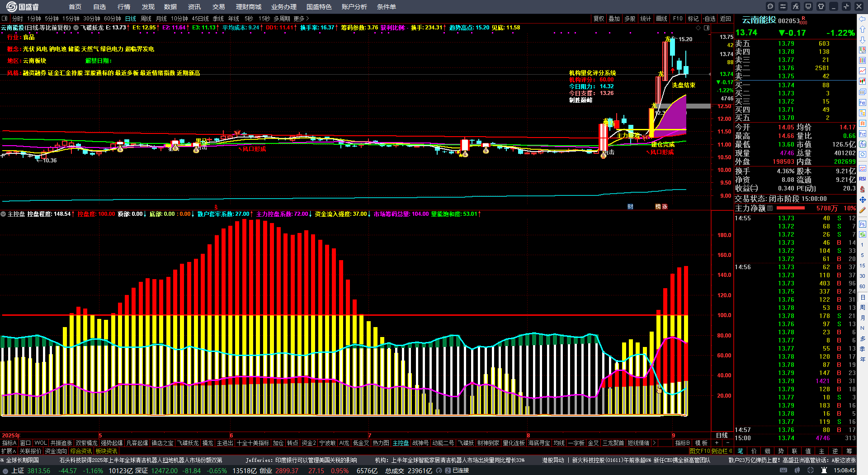The image size is (868, 475).
Task: Expand 更多 period options
Action: (301, 19)
